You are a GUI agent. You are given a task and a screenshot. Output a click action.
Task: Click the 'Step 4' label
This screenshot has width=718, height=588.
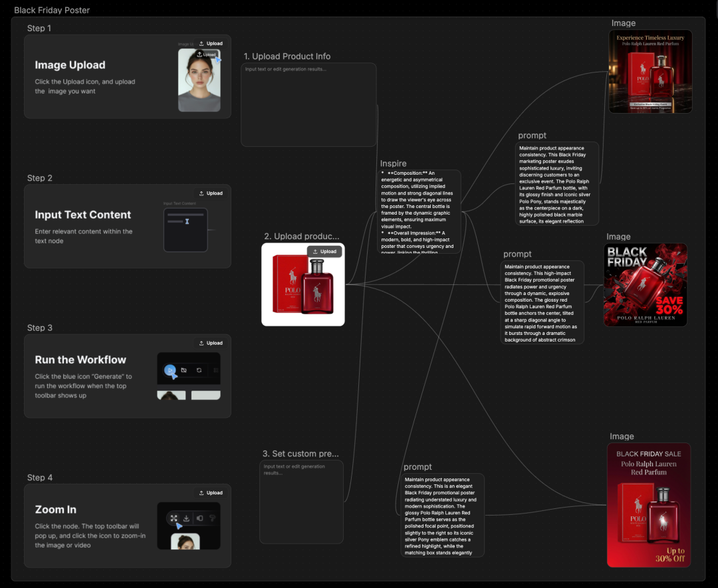click(x=39, y=478)
